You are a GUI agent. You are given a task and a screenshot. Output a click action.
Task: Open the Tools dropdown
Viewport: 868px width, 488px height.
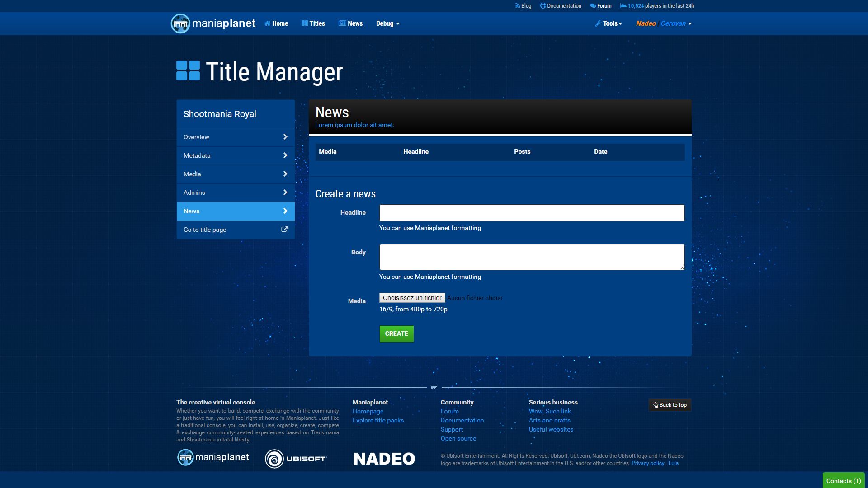coord(609,23)
